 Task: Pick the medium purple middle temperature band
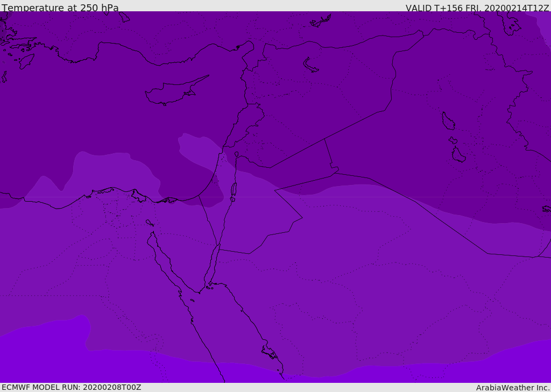pyautogui.click(x=323, y=242)
